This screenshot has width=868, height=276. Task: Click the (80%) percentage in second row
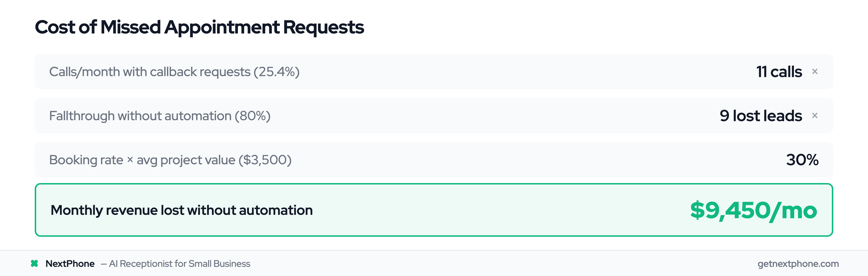click(253, 116)
